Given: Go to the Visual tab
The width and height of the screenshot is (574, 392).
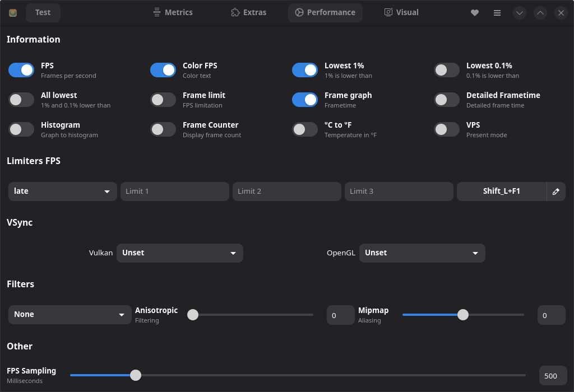Looking at the screenshot, I should (x=401, y=12).
